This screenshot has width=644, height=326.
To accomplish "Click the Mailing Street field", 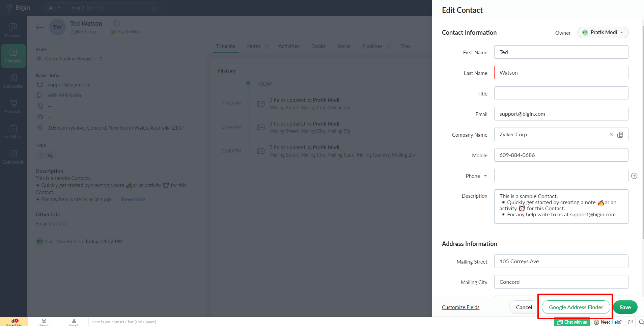I will click(561, 261).
